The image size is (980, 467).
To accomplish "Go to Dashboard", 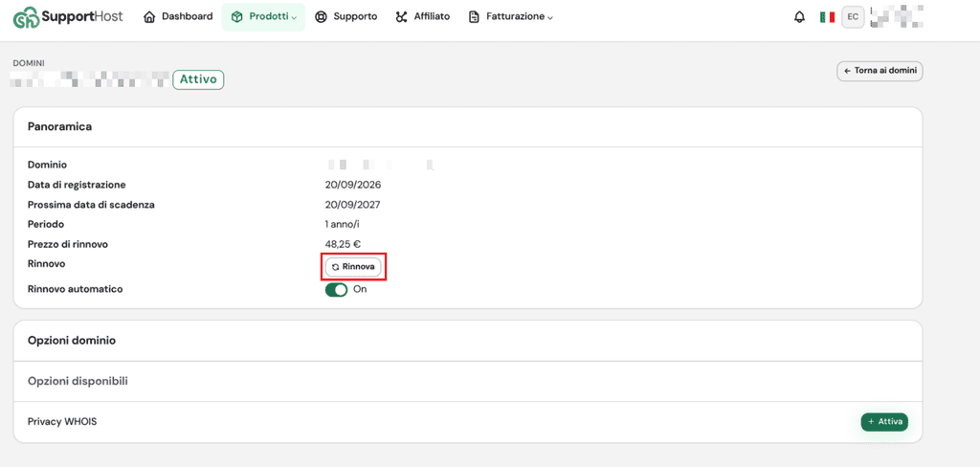I will tap(178, 17).
